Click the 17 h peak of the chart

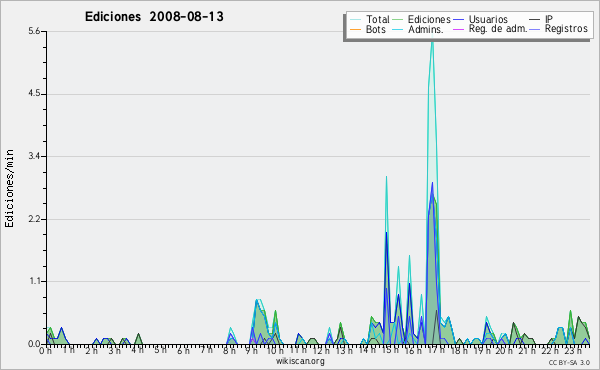(x=432, y=38)
